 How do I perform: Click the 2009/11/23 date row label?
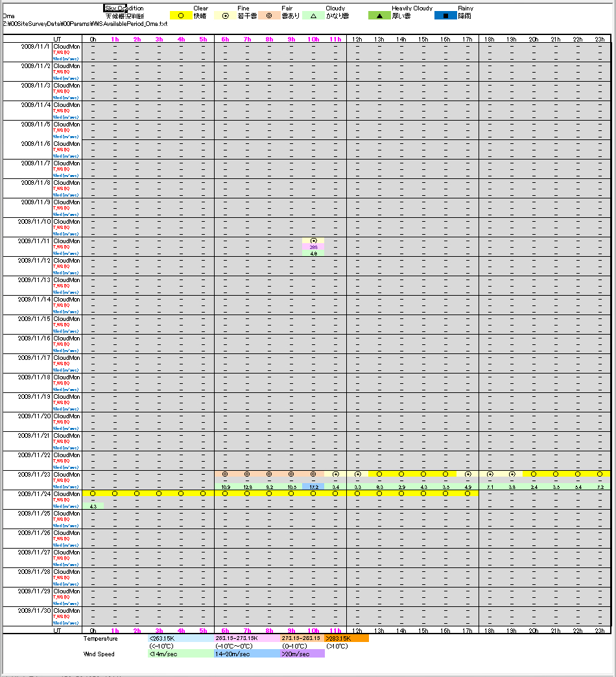click(x=35, y=474)
